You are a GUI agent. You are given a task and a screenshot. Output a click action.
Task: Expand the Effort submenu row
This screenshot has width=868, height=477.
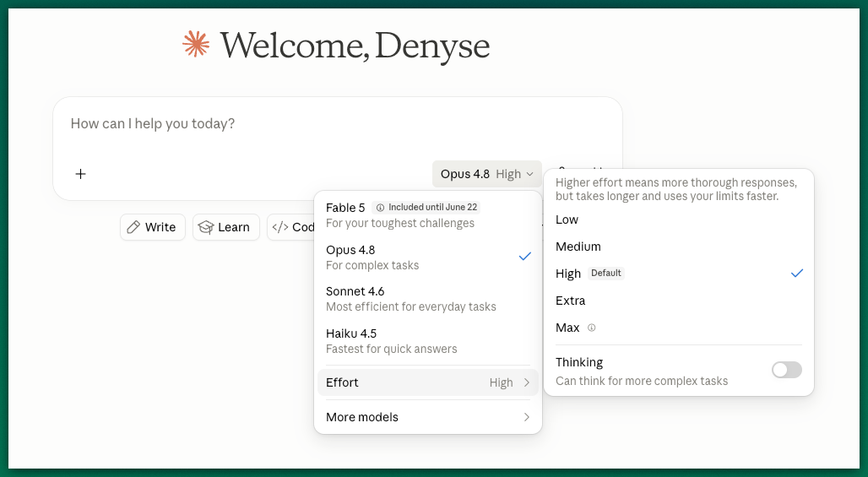(x=428, y=382)
